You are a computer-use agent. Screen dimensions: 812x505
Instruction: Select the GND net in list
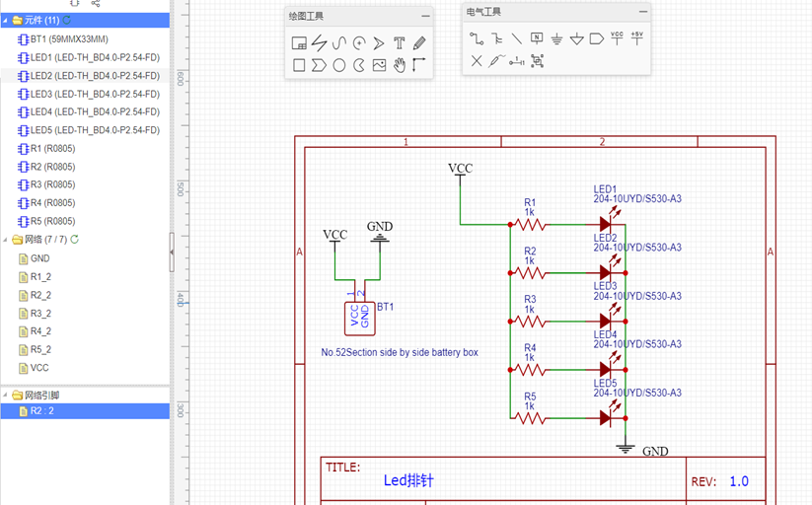pyautogui.click(x=39, y=258)
